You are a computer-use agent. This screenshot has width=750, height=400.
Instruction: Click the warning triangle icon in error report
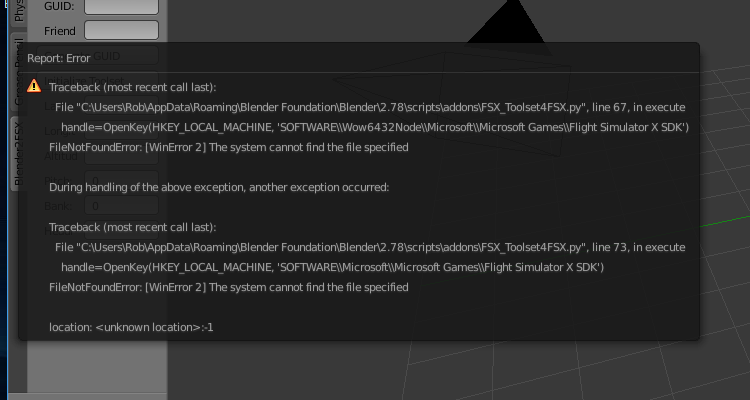(35, 87)
